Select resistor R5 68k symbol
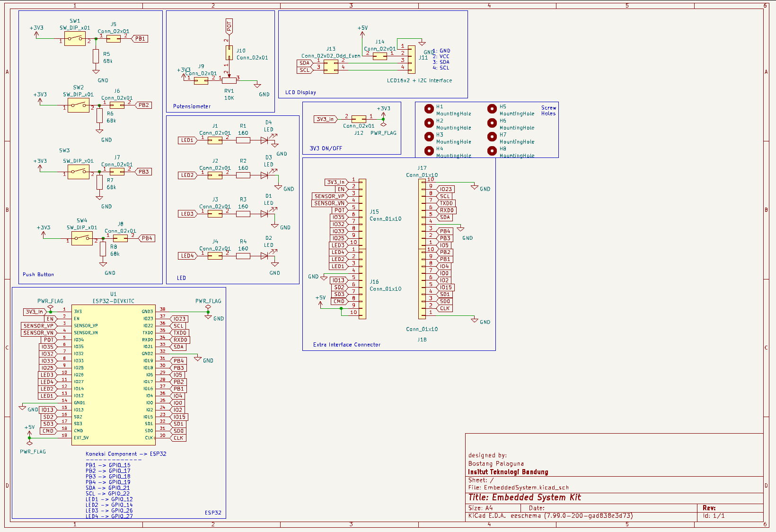Screen dimensions: 776x532 pos(96,57)
